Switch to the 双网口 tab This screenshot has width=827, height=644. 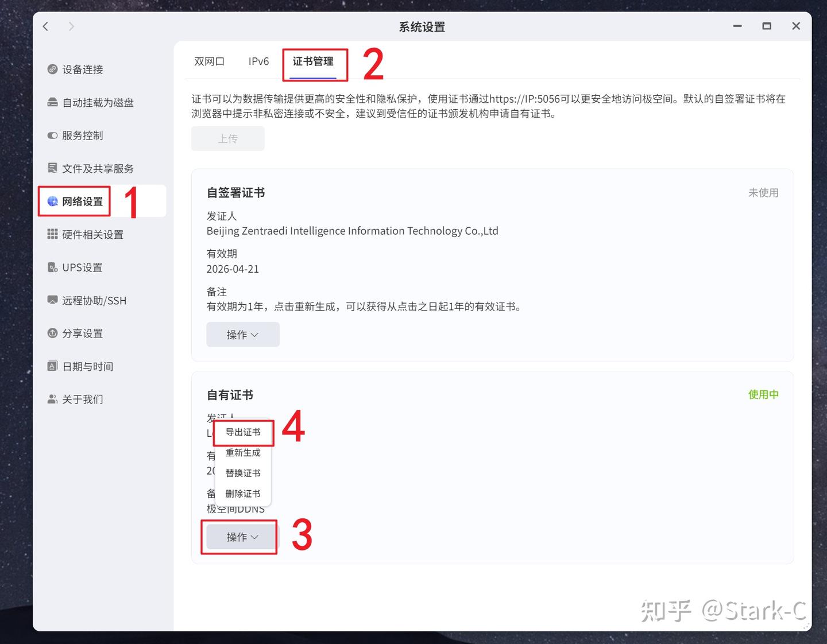click(x=209, y=61)
